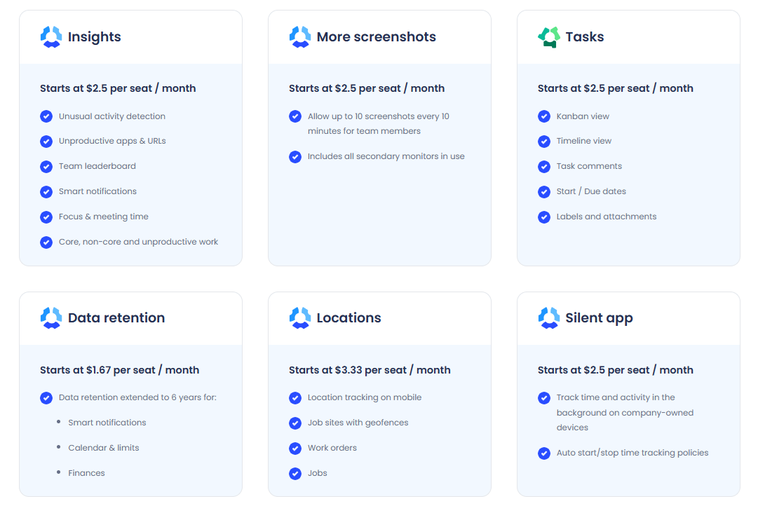This screenshot has width=758, height=506.
Task: Click checkmark icon beside Start / Due dates
Action: [544, 192]
